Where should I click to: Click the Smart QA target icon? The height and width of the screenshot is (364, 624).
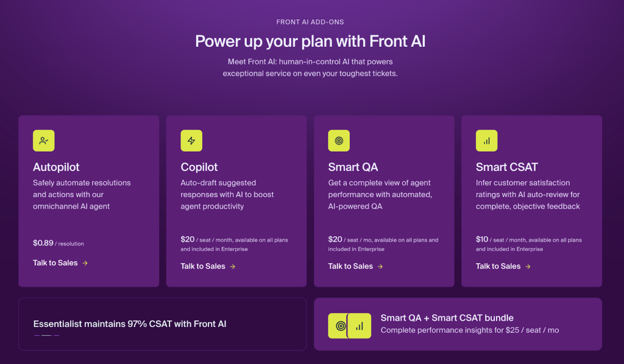click(339, 141)
